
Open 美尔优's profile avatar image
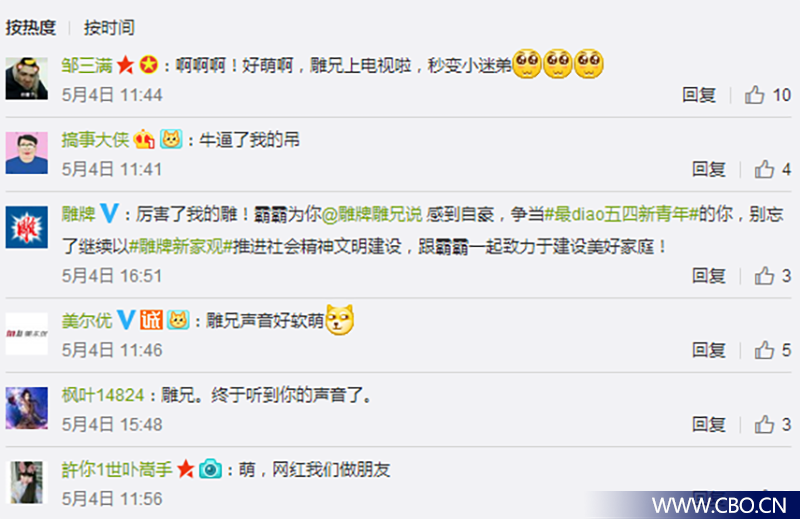coord(27,334)
